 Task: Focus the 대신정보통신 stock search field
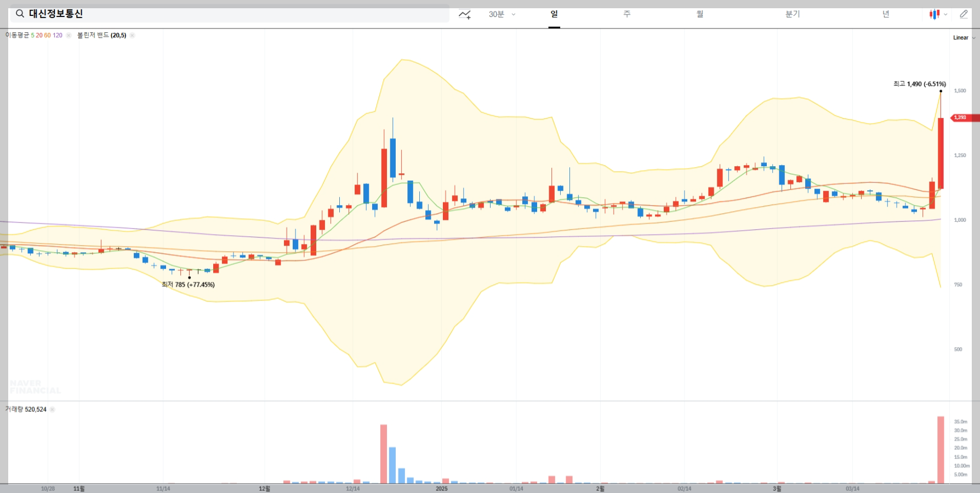230,14
